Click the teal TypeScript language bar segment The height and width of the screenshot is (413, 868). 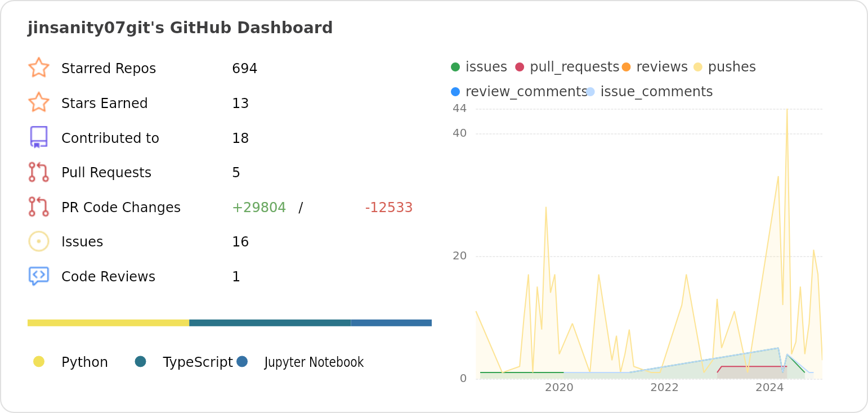tap(270, 323)
